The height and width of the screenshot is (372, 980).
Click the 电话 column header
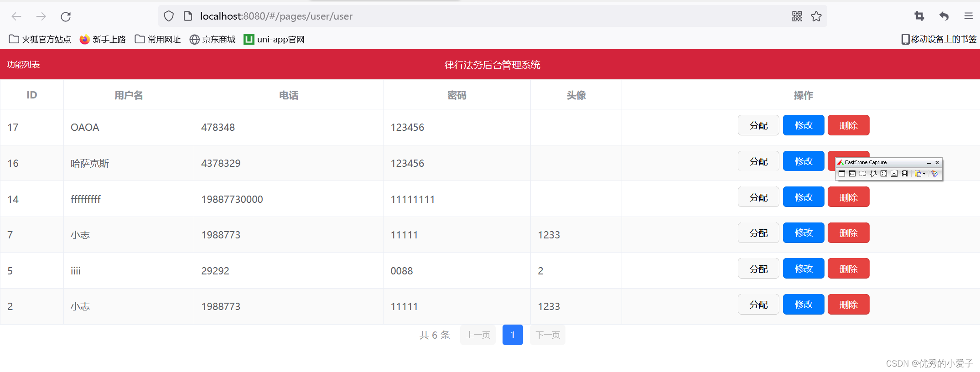tap(289, 95)
